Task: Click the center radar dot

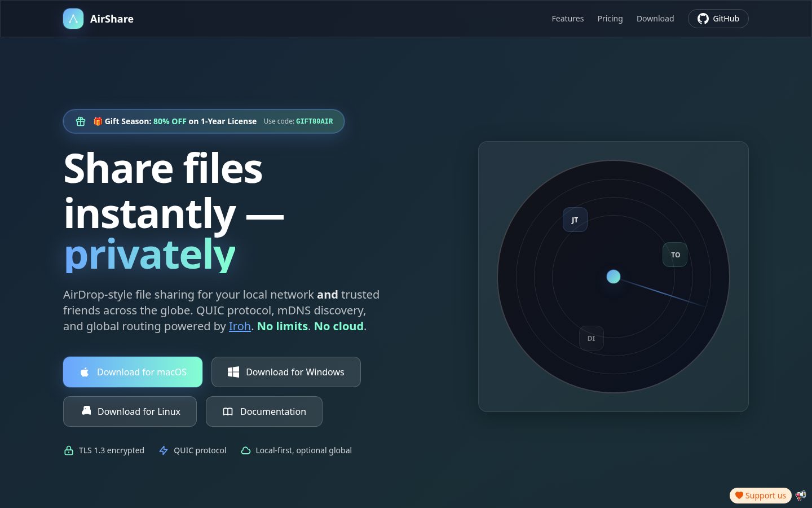Action: pyautogui.click(x=614, y=277)
